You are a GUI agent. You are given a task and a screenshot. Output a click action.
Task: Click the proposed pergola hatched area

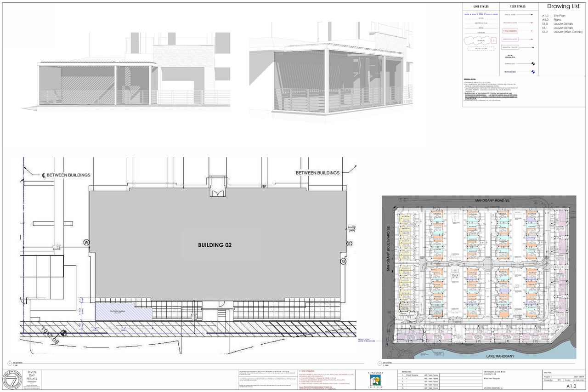123,311
